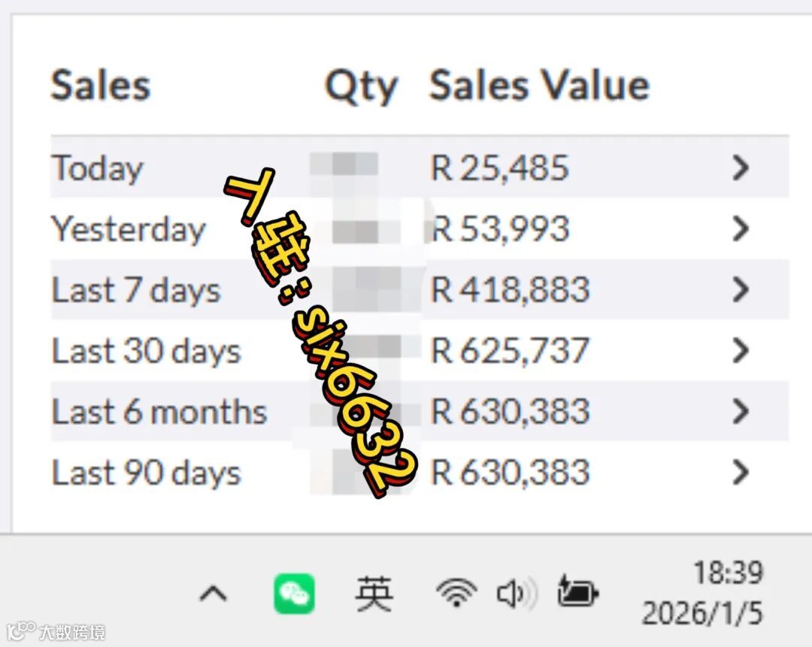Expand the Last 90 days chevron
812x647 pixels.
(741, 472)
